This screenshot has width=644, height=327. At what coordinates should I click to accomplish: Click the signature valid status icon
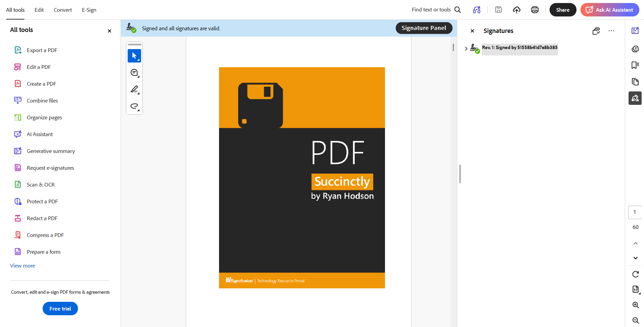click(131, 28)
